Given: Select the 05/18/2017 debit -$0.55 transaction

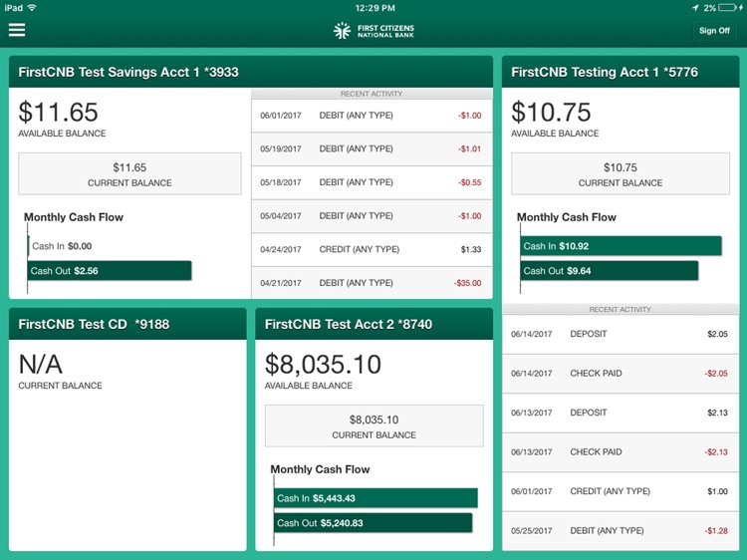Looking at the screenshot, I should point(372,182).
